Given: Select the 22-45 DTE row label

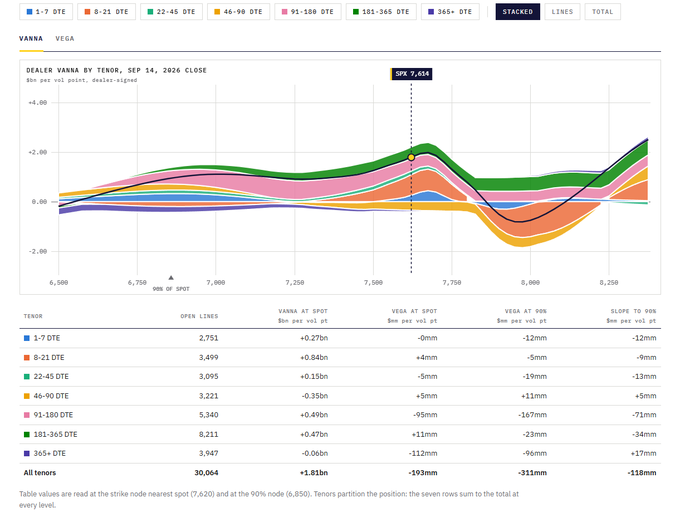Looking at the screenshot, I should pos(51,376).
